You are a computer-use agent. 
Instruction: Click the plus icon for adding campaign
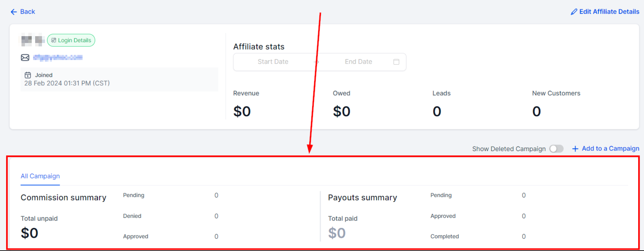(575, 149)
